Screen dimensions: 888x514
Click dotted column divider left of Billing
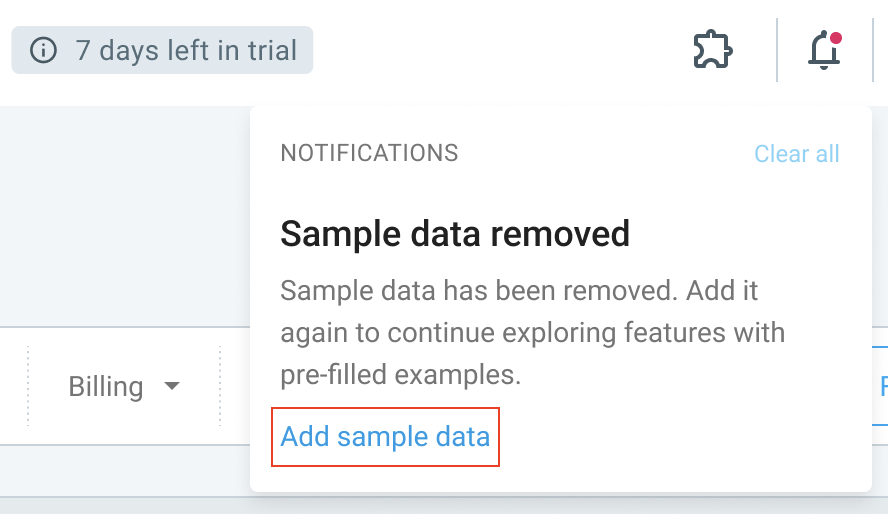pyautogui.click(x=28, y=386)
